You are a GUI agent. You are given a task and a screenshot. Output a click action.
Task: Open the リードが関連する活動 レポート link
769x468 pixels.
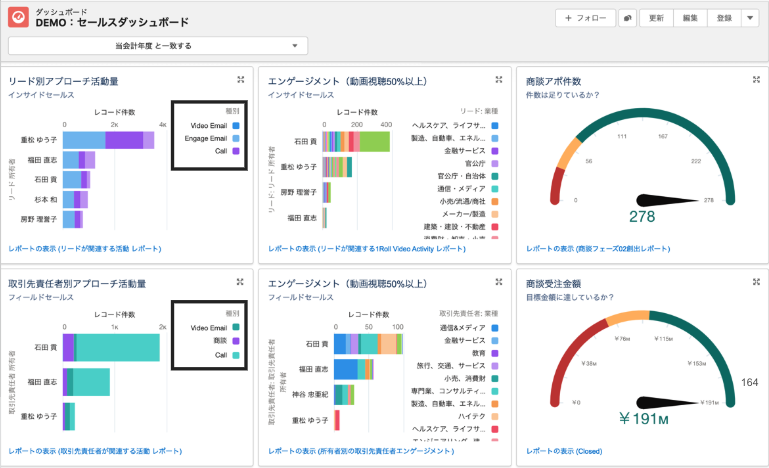85,249
